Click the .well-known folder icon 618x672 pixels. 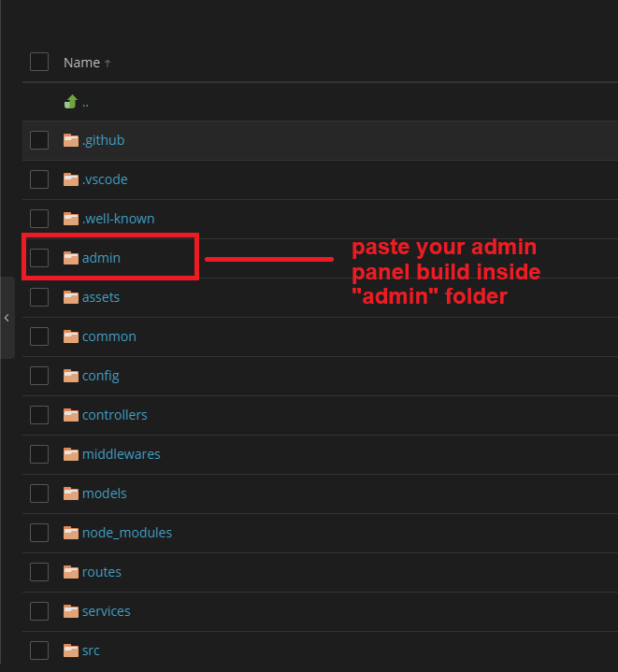click(x=71, y=219)
